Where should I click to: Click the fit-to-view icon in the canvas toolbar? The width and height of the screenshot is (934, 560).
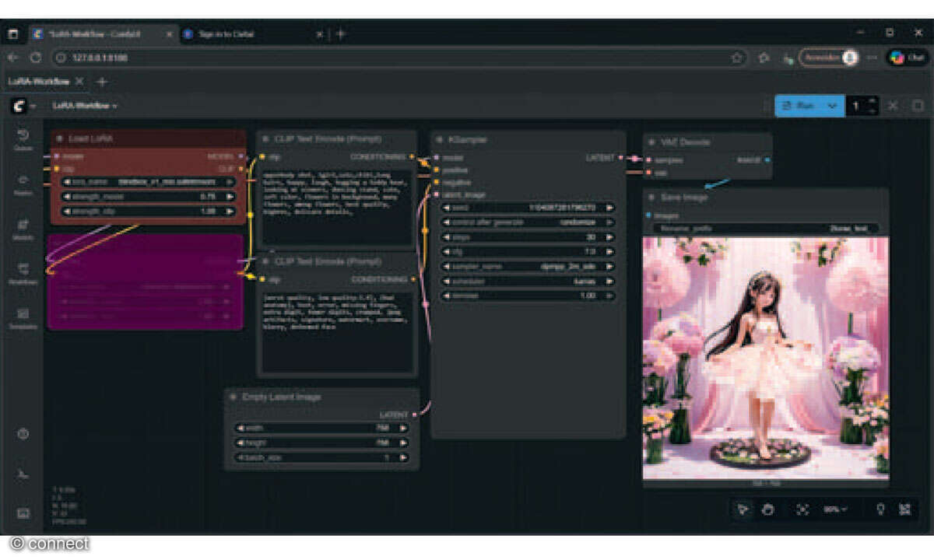point(802,509)
